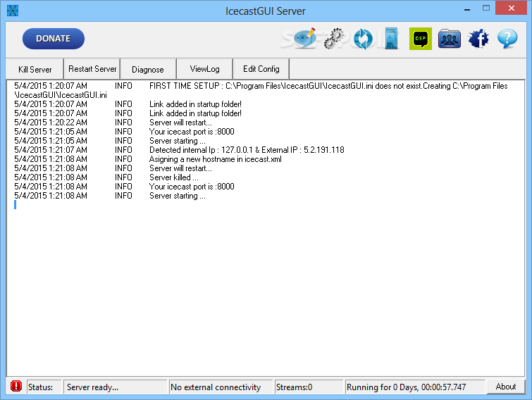Open the ViewLog button
The width and height of the screenshot is (532, 400).
coord(204,69)
